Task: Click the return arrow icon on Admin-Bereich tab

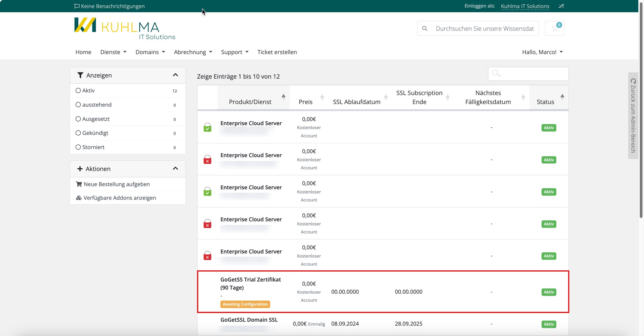Action: click(633, 81)
